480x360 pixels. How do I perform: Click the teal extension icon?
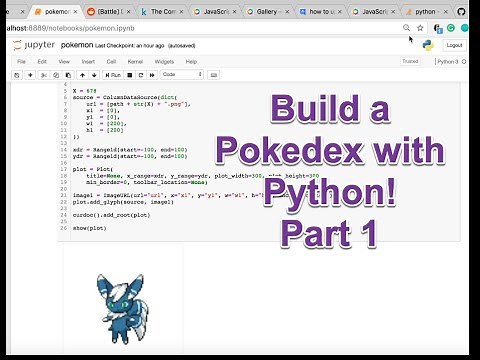pos(464,28)
